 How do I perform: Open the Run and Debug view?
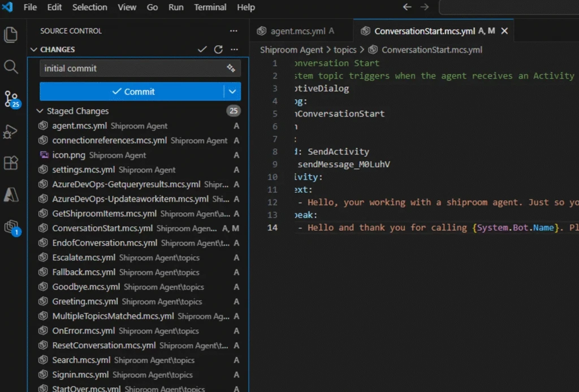pyautogui.click(x=11, y=131)
